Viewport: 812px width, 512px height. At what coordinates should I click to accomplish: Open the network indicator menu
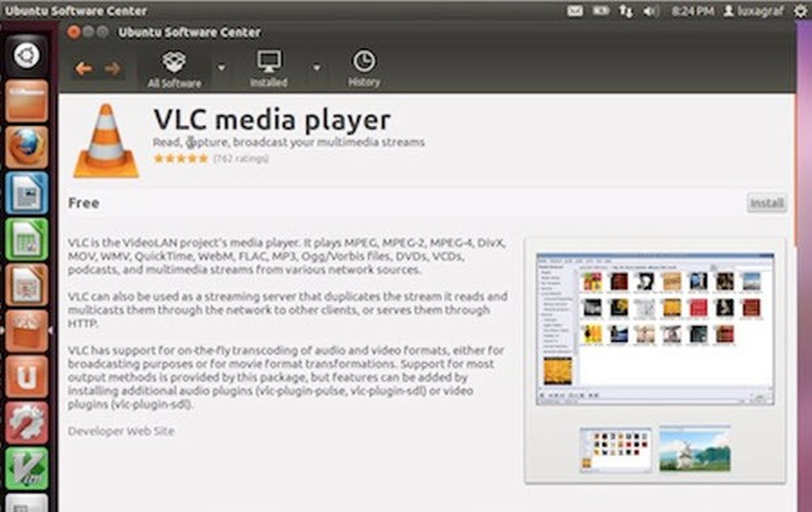tap(625, 11)
